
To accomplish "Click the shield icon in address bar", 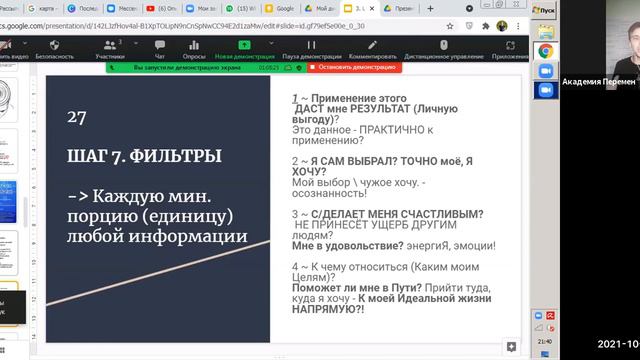I will coord(469,26).
